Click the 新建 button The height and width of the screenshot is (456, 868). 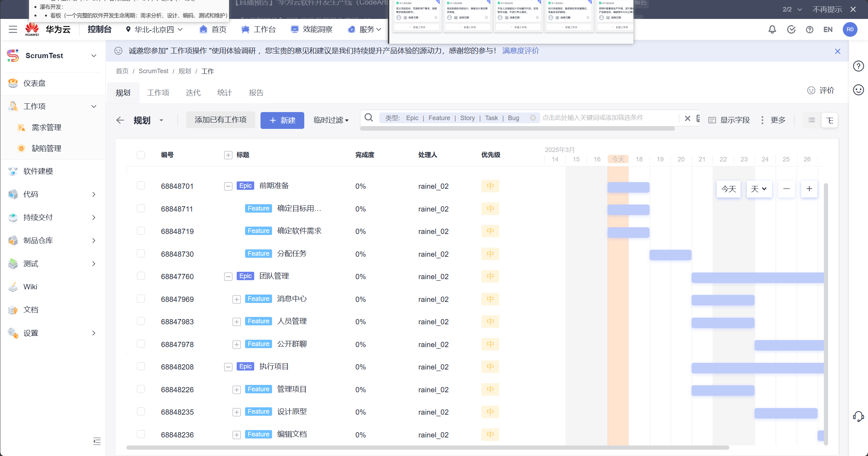(282, 120)
